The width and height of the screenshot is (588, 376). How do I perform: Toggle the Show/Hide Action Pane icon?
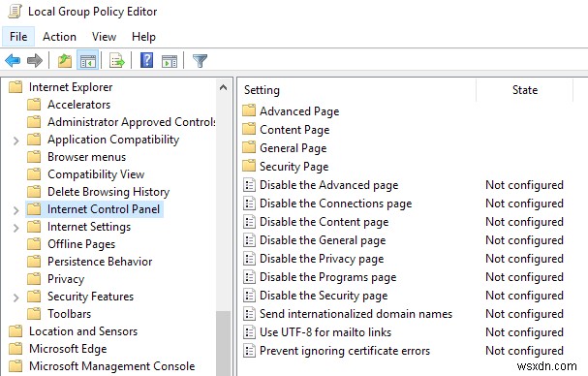pyautogui.click(x=170, y=61)
